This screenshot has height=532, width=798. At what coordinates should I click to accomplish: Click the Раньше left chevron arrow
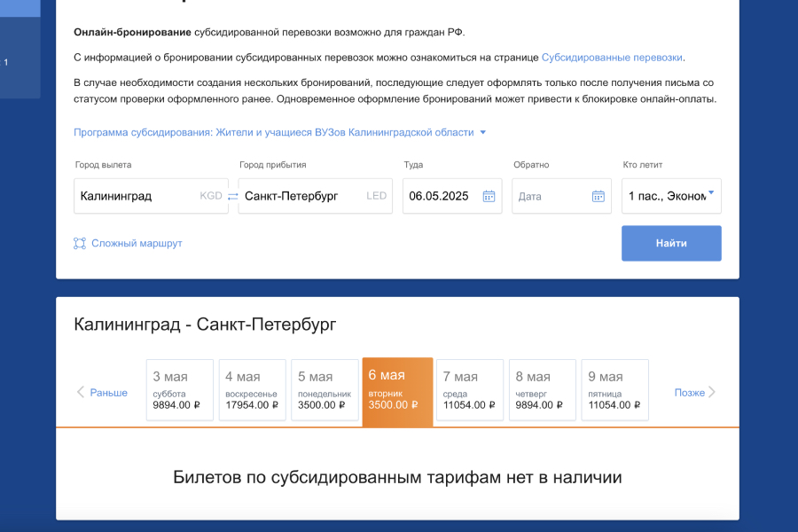pyautogui.click(x=81, y=392)
